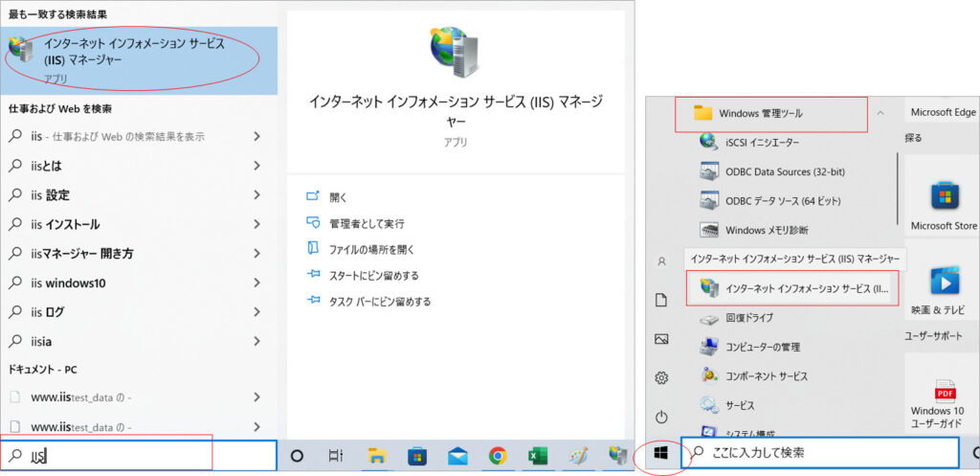
Task: Expand the iis windows10 suggestion arrow
Action: 256,283
